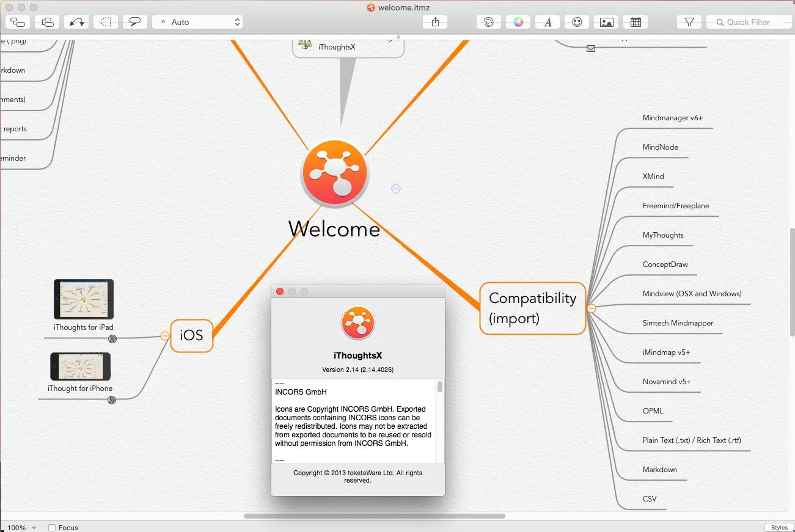This screenshot has width=795, height=532.
Task: Select the Simtech Mindmapper topic
Action: pyautogui.click(x=678, y=323)
